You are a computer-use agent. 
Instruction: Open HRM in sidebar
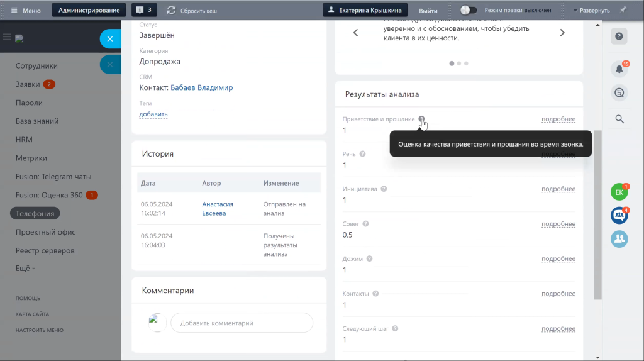pyautogui.click(x=24, y=140)
